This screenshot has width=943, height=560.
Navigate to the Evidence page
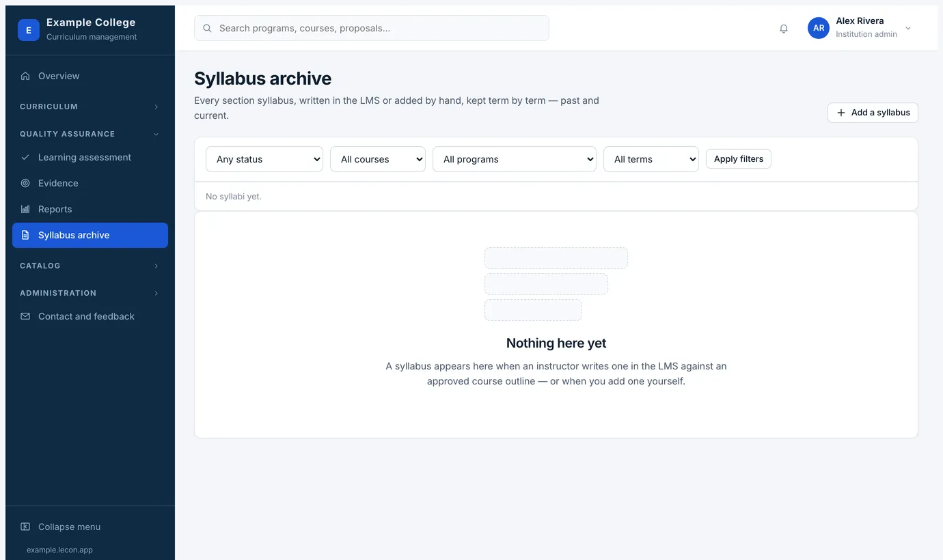pos(90,183)
